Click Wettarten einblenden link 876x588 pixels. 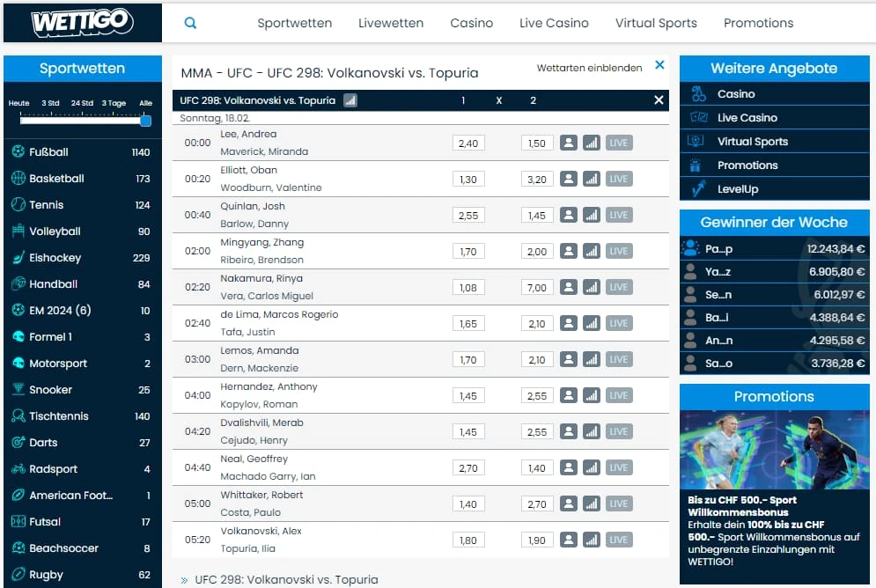pyautogui.click(x=589, y=68)
